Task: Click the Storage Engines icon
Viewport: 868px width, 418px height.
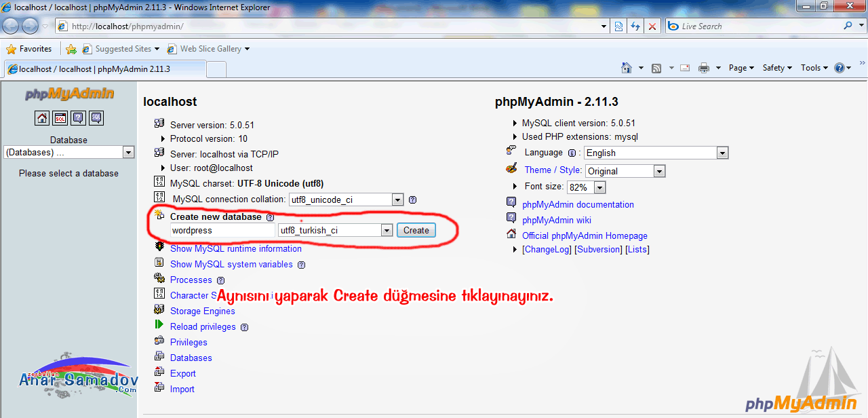Action: [x=159, y=309]
